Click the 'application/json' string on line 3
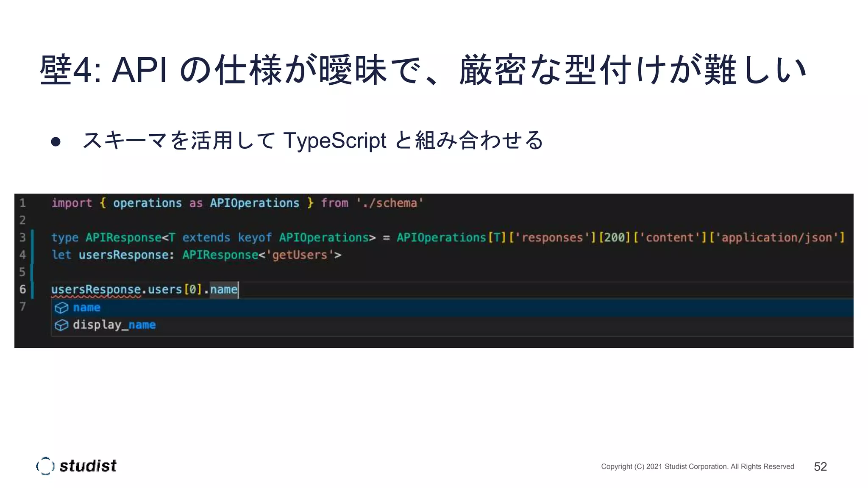This screenshot has height=488, width=868. click(777, 238)
